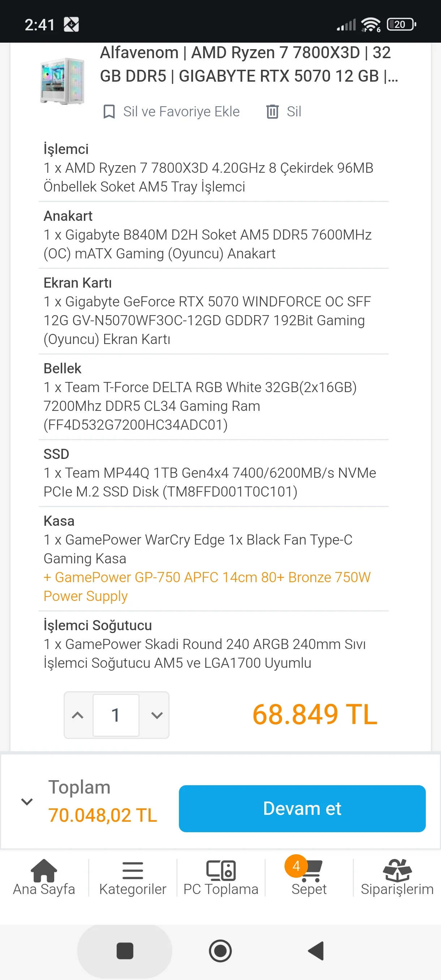The height and width of the screenshot is (980, 441).
Task: Decrease quantity with the down arrow
Action: coord(157,715)
